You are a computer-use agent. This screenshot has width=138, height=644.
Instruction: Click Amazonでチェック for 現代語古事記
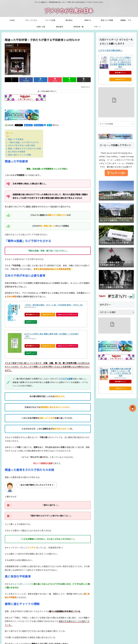(48, 314)
